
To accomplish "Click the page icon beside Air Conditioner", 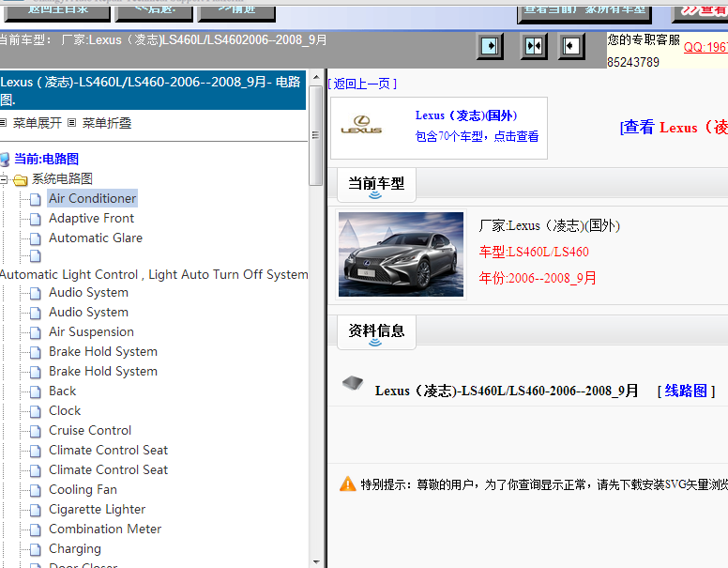I will pyautogui.click(x=36, y=199).
